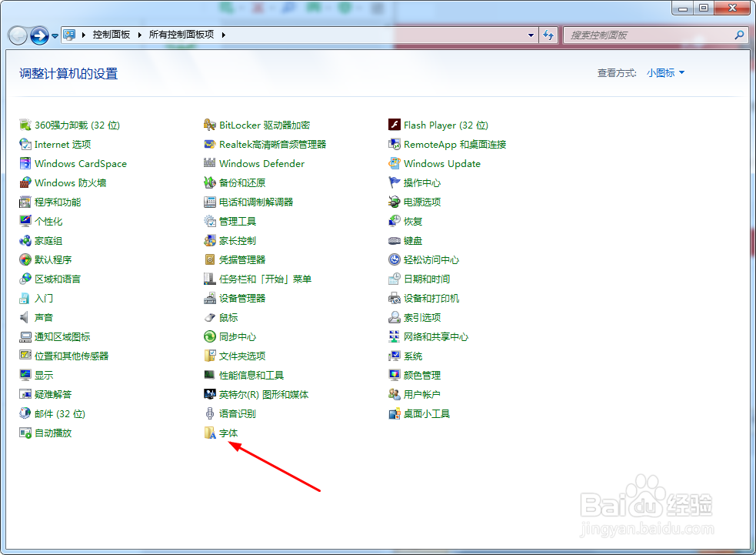Open the 用户帐户 icon
The height and width of the screenshot is (555, 756).
395,394
